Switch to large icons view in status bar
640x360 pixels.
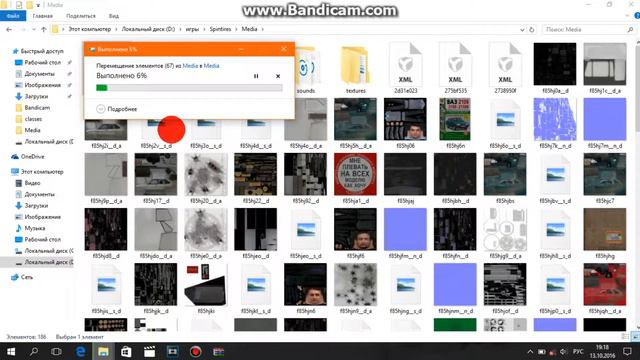[635, 337]
